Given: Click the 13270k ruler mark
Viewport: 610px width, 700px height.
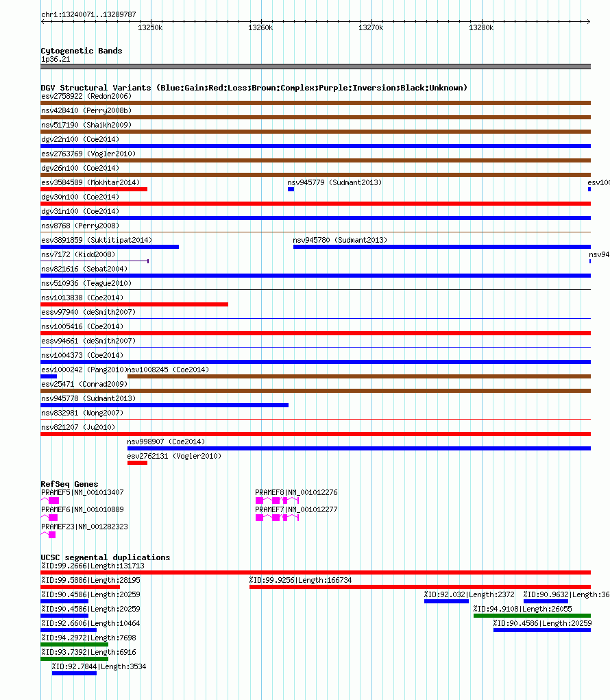Looking at the screenshot, I should pos(371,27).
